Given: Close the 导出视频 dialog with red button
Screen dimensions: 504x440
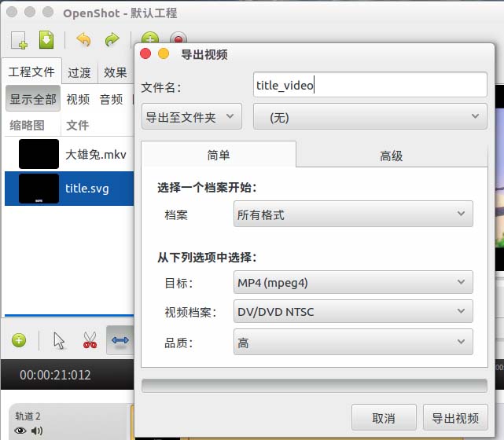Looking at the screenshot, I should tap(145, 53).
